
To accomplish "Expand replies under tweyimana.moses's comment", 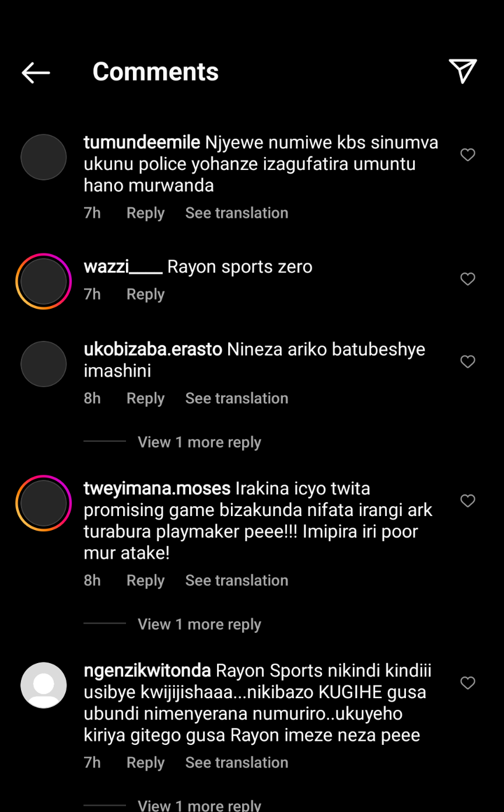I will click(199, 624).
